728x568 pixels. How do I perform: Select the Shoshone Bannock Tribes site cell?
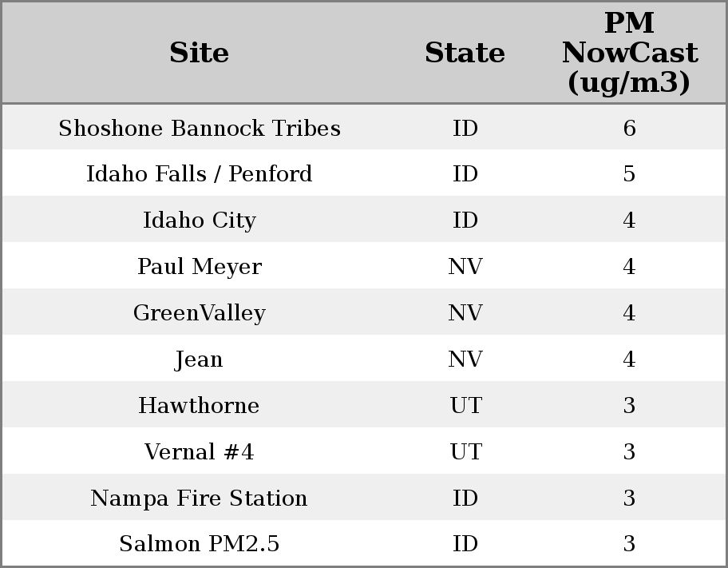(200, 128)
